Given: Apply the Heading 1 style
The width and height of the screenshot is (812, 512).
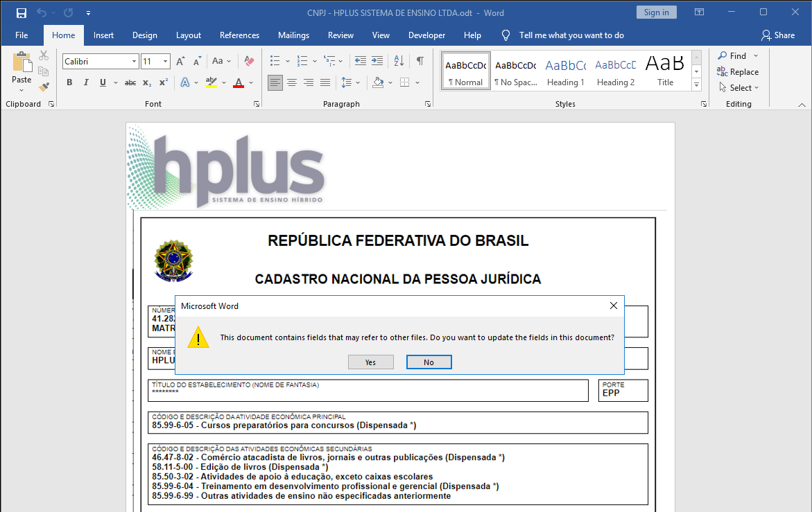Looking at the screenshot, I should (566, 72).
